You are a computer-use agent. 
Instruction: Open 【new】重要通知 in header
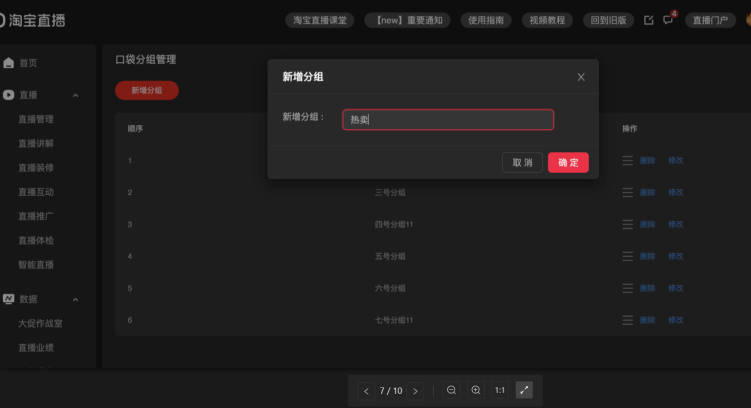[407, 20]
